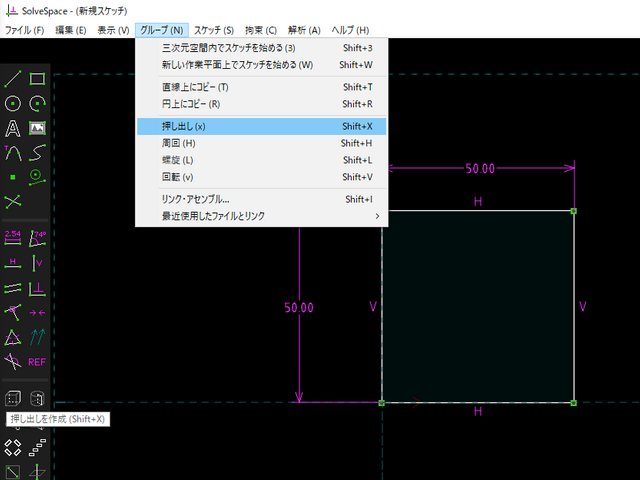Screen dimensions: 640x480
Task: Choose 新しい作業平面上でスケッチを始める (W)
Action: [261, 65]
